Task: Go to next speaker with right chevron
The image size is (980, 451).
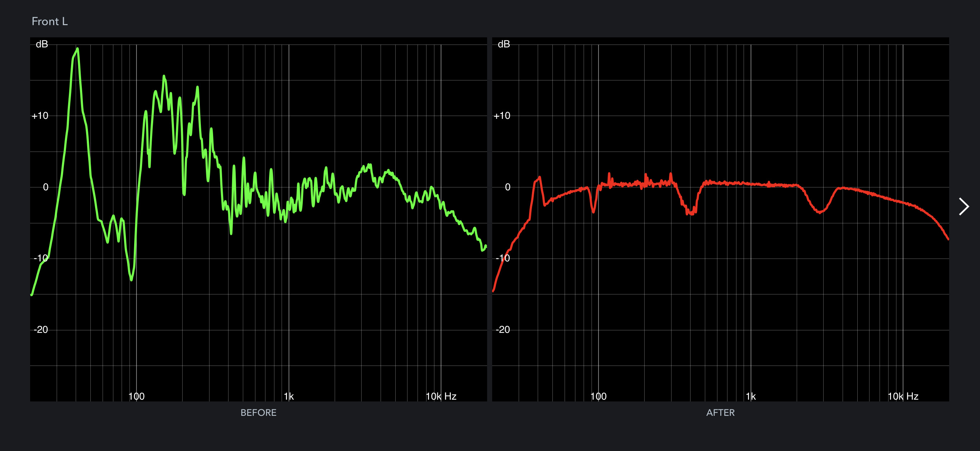Action: (963, 206)
